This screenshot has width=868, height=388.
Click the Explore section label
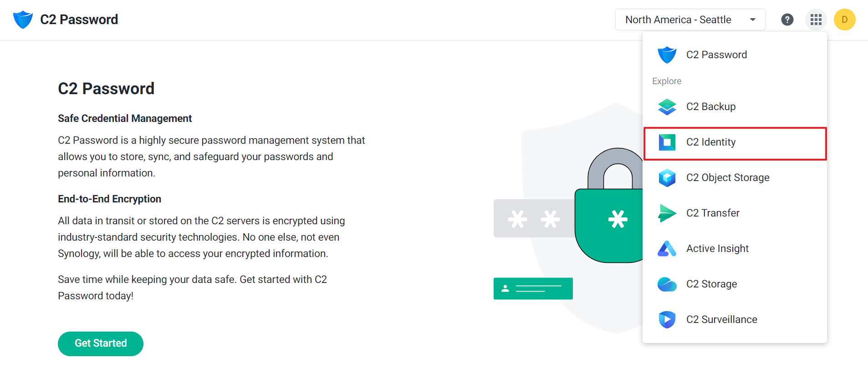pyautogui.click(x=666, y=81)
